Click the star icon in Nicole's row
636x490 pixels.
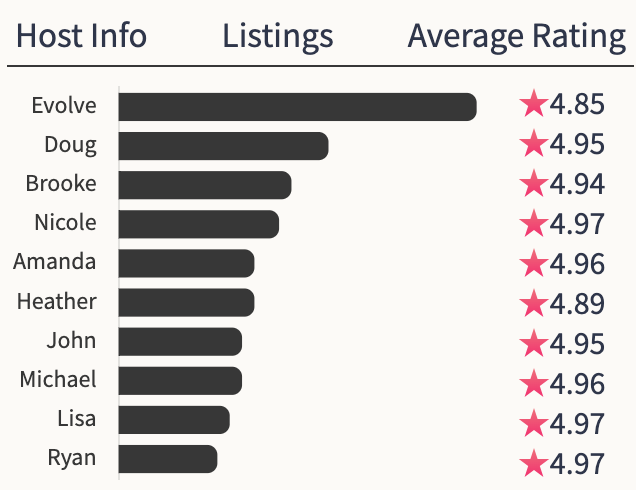[x=534, y=224]
